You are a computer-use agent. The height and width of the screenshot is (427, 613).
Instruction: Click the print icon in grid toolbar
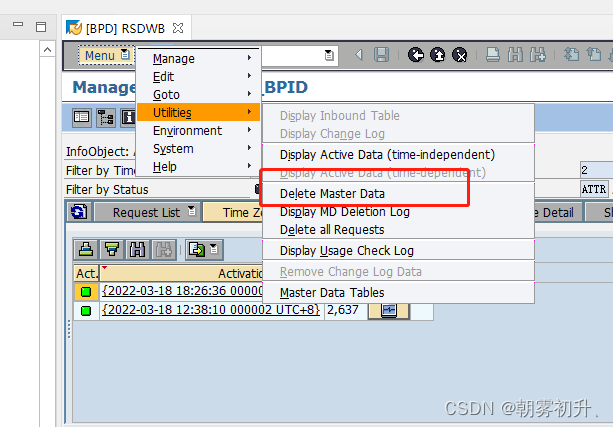(x=86, y=249)
